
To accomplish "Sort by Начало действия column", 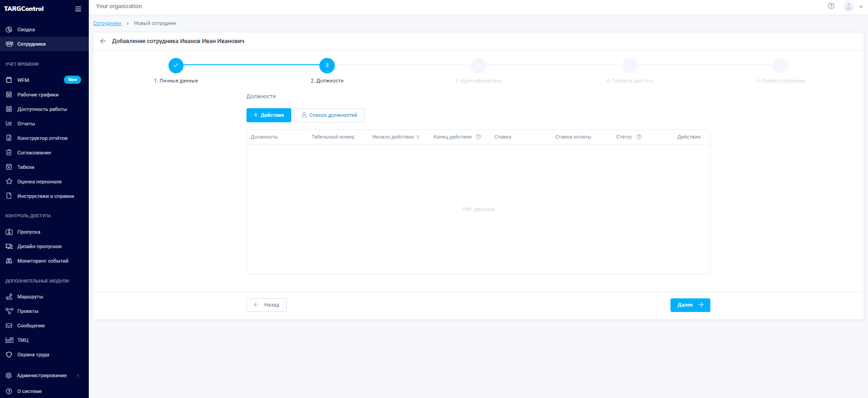I will pos(396,137).
